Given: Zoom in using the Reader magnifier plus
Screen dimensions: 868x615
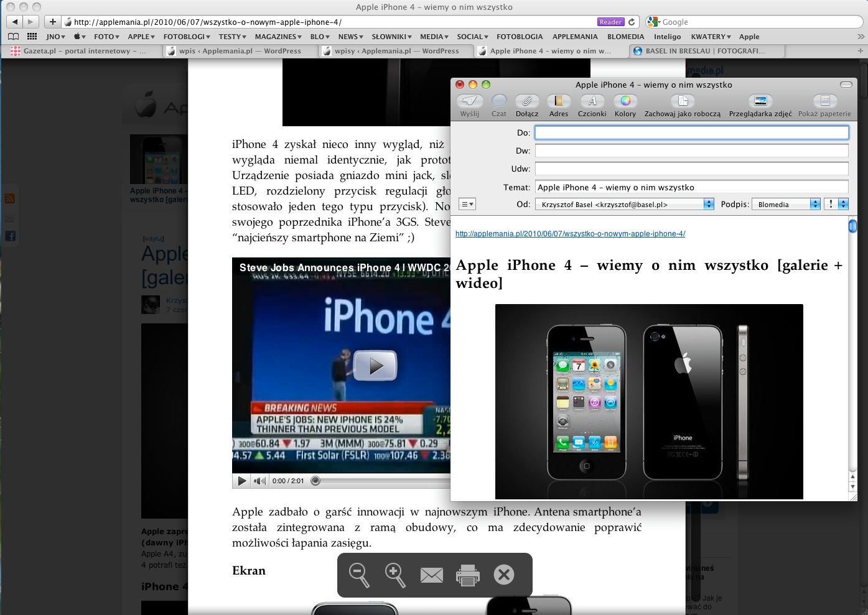Looking at the screenshot, I should click(x=396, y=575).
